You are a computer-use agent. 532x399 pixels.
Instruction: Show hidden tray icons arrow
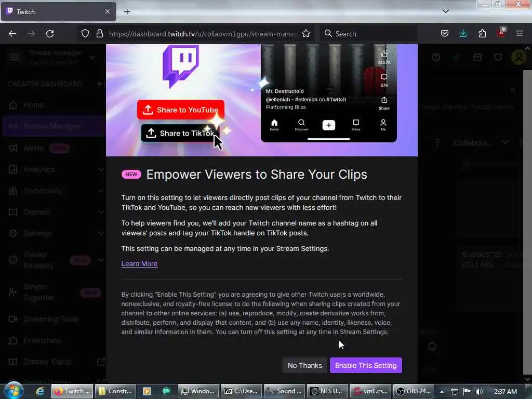coord(442,392)
